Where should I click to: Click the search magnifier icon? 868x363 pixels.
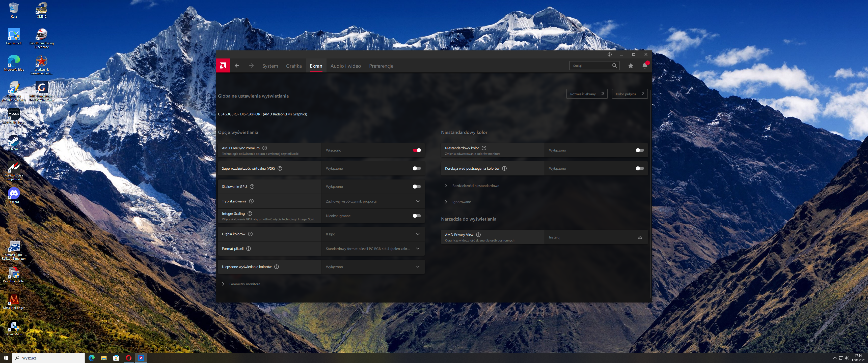tap(614, 66)
